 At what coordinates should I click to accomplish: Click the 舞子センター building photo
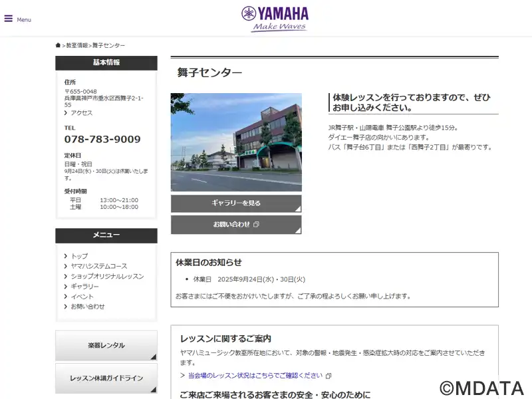click(x=236, y=142)
